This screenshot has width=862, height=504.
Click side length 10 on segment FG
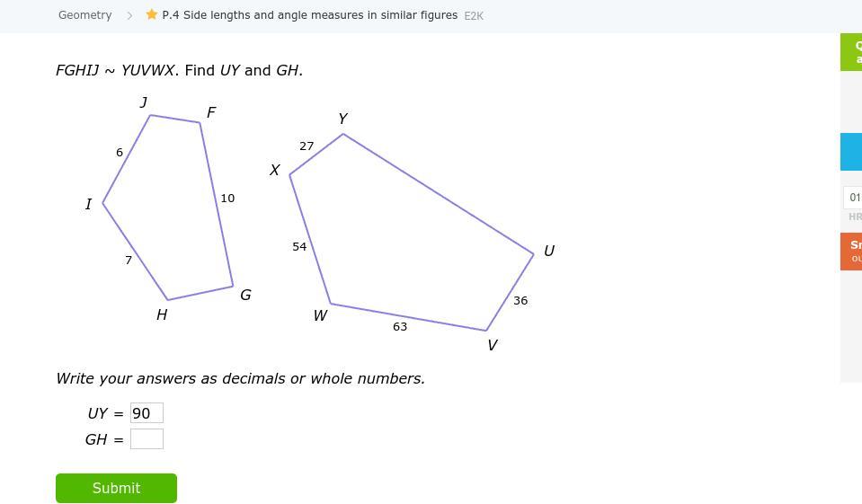tap(227, 199)
